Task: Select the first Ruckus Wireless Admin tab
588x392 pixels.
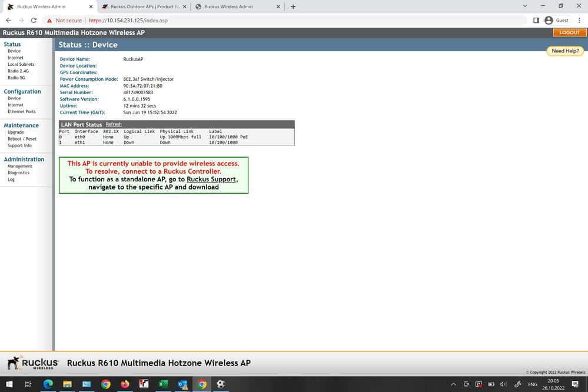Action: click(49, 6)
